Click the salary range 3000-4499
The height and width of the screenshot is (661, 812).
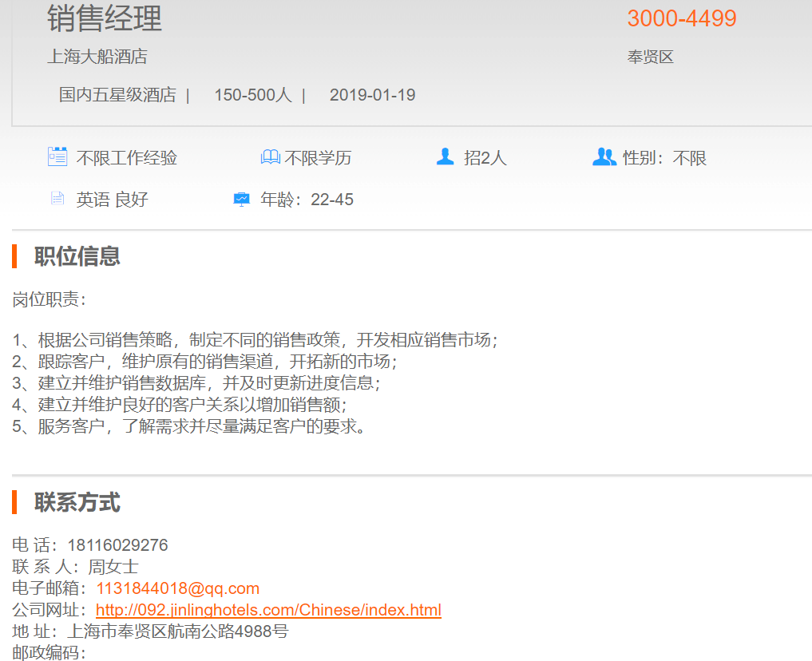pos(681,18)
